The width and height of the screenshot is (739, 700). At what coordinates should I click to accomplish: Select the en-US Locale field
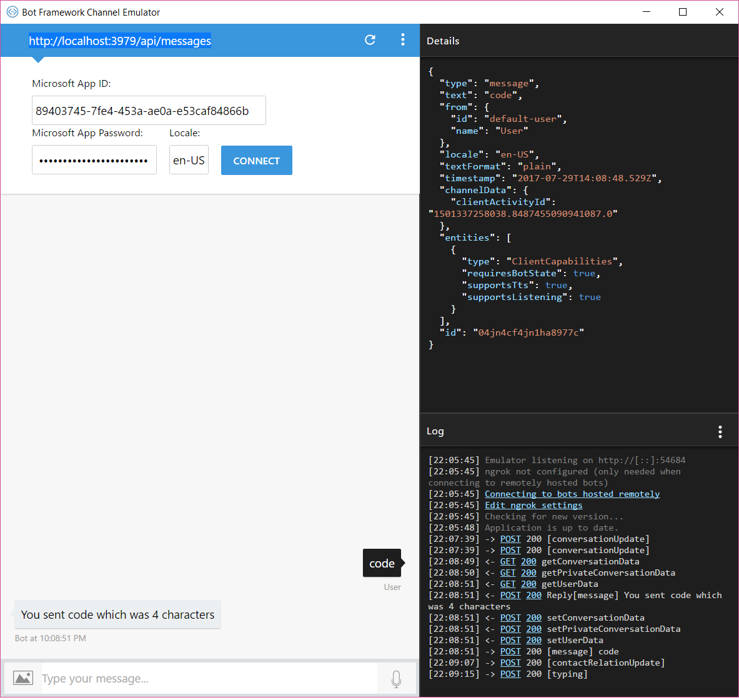pos(189,159)
